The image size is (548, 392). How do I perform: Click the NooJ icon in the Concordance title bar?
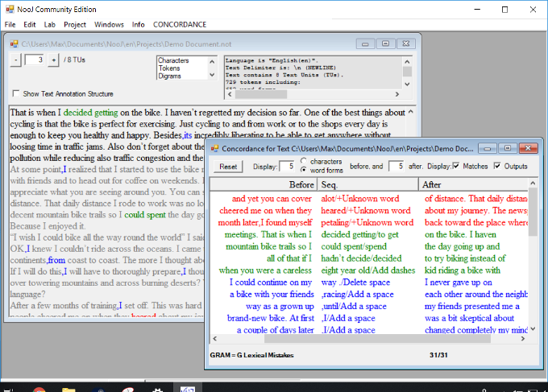click(215, 148)
